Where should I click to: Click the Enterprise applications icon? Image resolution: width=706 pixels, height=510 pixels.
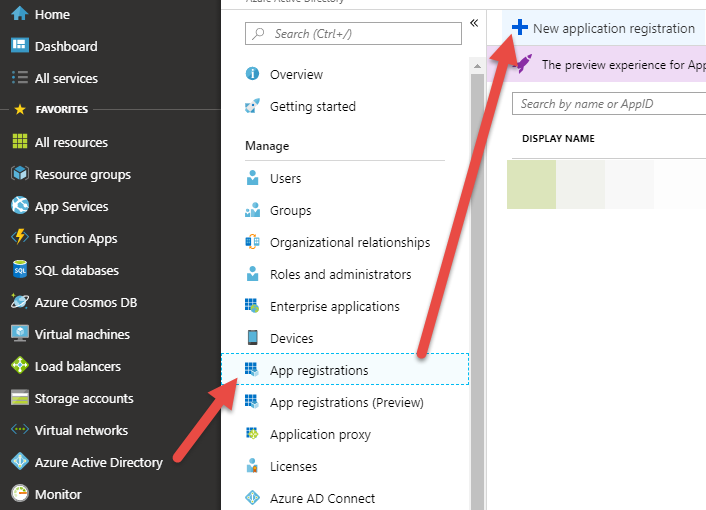tap(252, 306)
